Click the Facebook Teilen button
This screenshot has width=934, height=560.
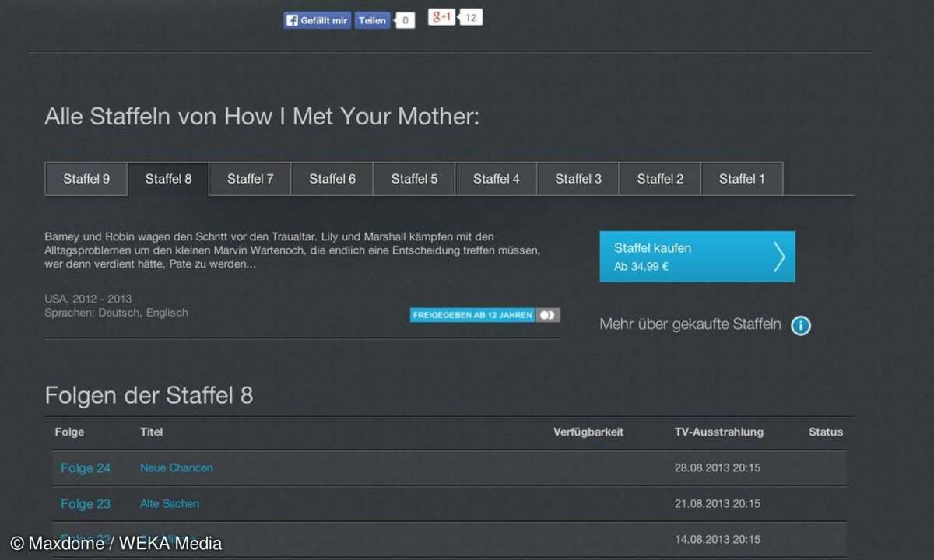coord(373,20)
